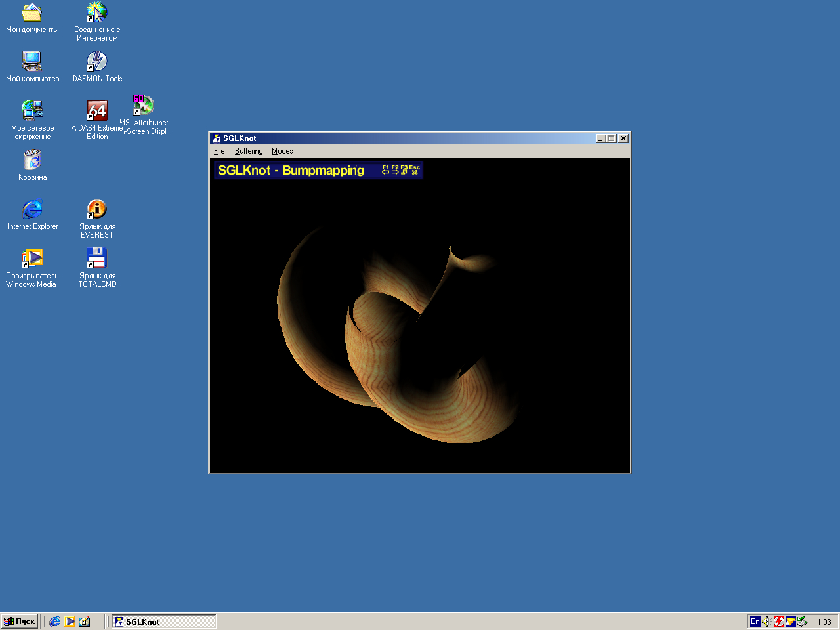
Task: Select the EVEREST shortcut icon
Action: tap(96, 209)
